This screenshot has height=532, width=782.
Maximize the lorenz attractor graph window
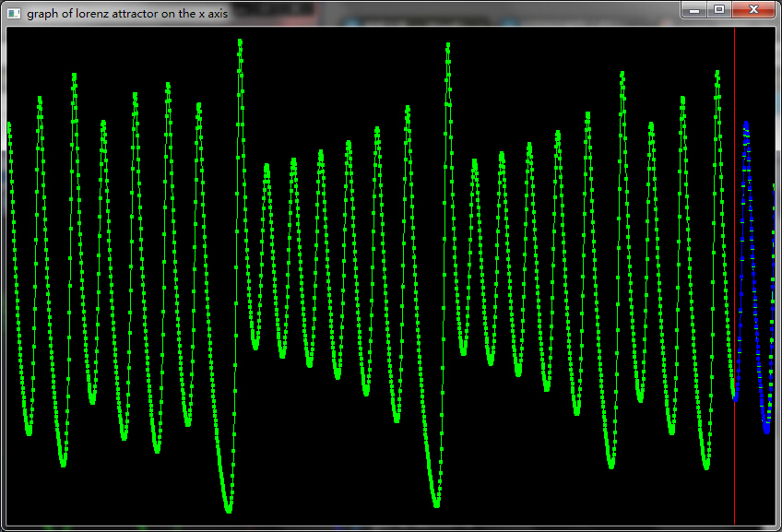pyautogui.click(x=719, y=10)
